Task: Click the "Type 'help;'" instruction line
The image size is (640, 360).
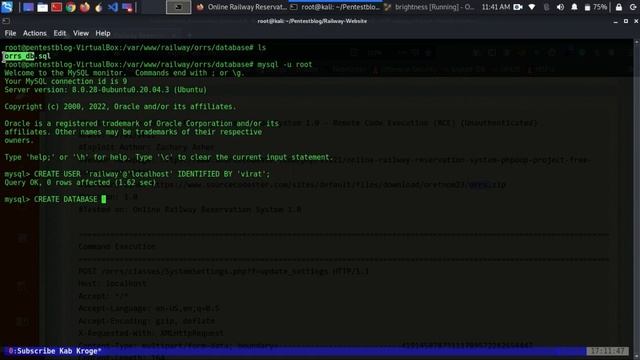Action: coord(169,157)
